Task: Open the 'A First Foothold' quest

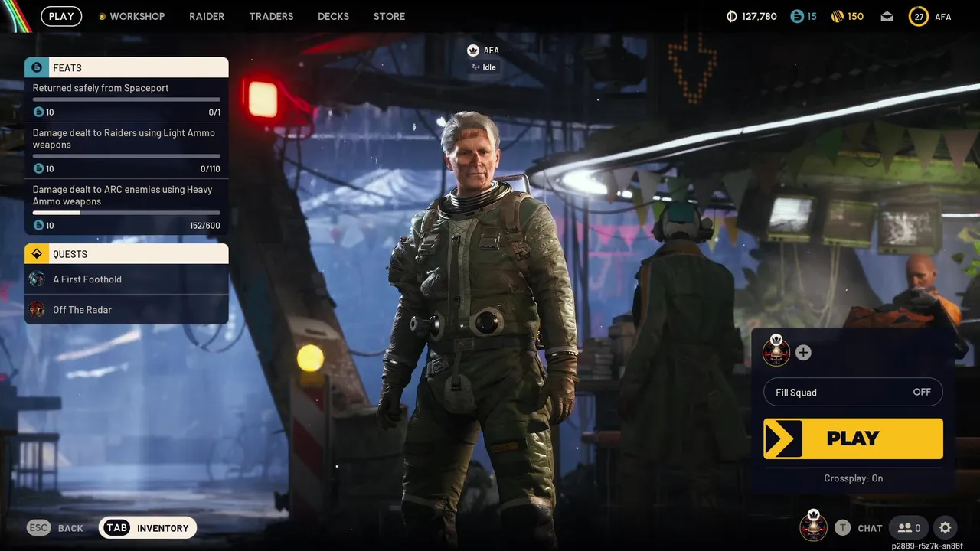Action: [126, 279]
